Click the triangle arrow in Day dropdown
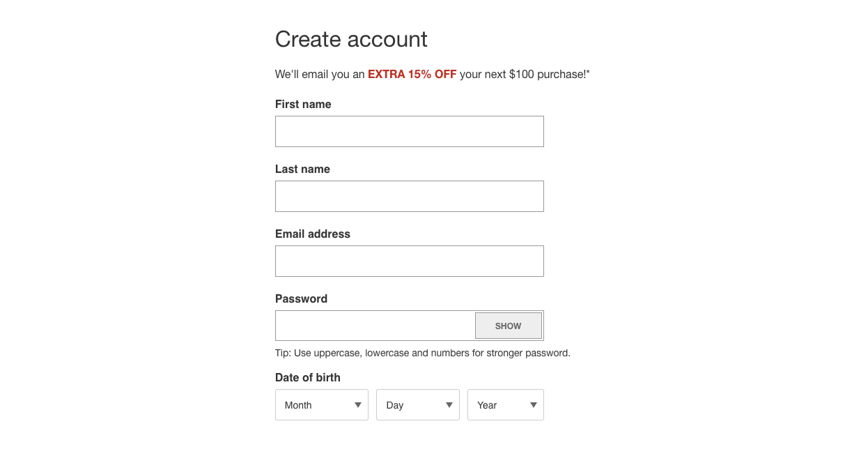Image resolution: width=868 pixels, height=456 pixels. [449, 405]
